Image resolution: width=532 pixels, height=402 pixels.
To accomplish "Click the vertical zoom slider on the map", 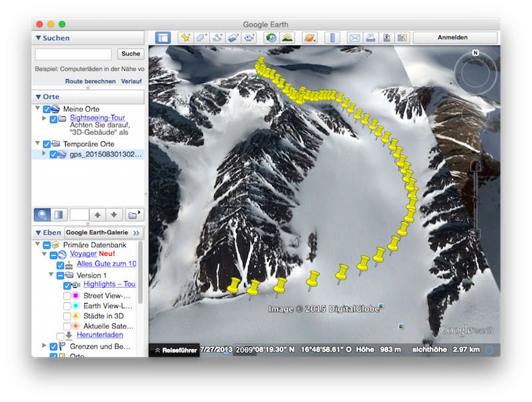I will (475, 199).
